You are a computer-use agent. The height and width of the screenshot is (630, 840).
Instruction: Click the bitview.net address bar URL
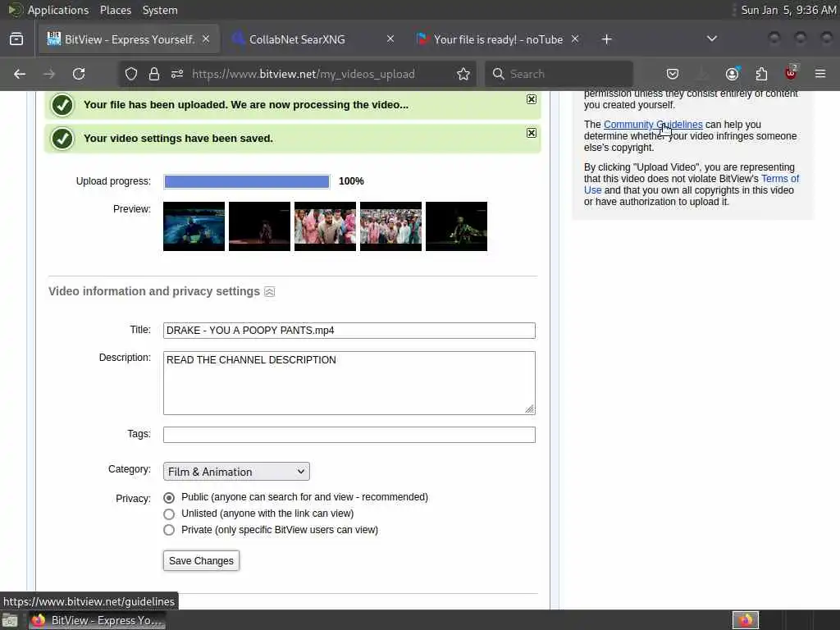click(304, 74)
